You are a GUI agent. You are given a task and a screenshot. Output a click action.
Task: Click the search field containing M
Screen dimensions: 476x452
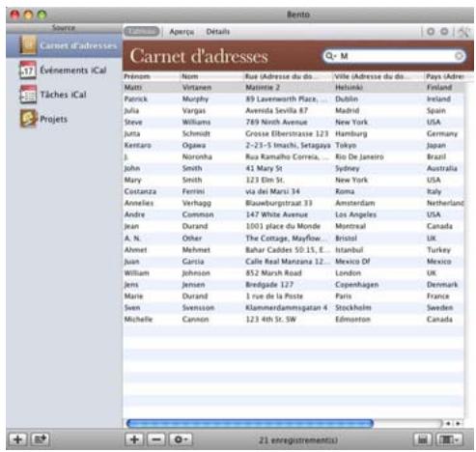[394, 56]
